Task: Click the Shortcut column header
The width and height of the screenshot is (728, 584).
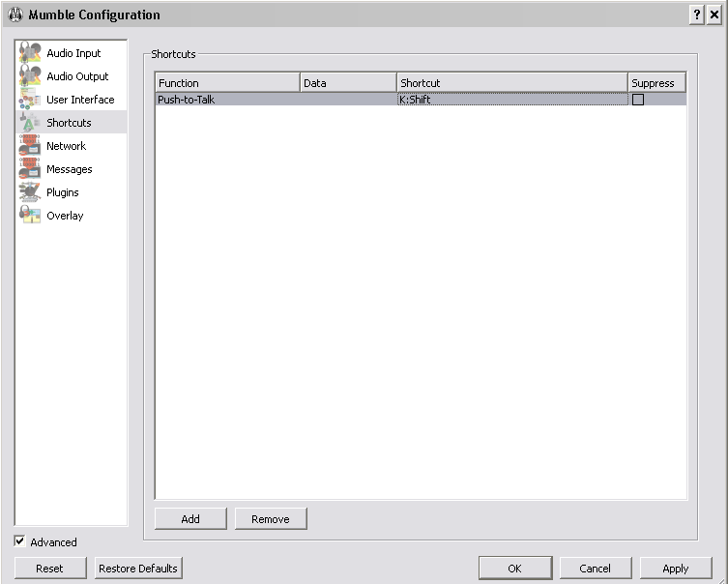Action: tap(512, 82)
